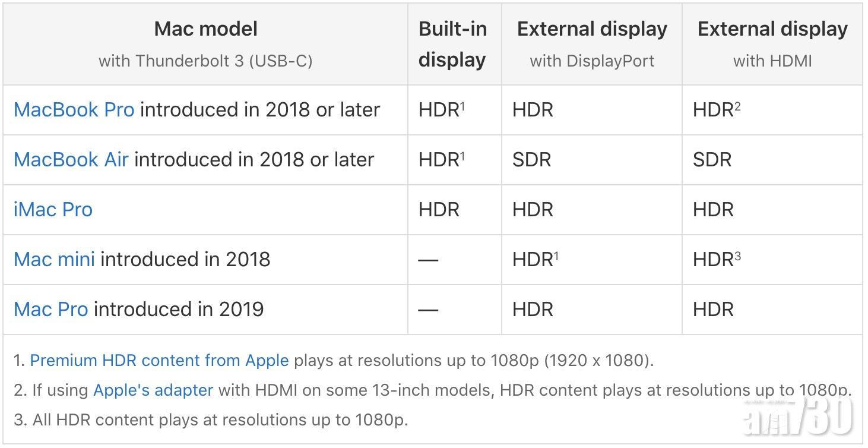Select the External display with HDMI header
The image size is (868, 448).
(x=772, y=44)
